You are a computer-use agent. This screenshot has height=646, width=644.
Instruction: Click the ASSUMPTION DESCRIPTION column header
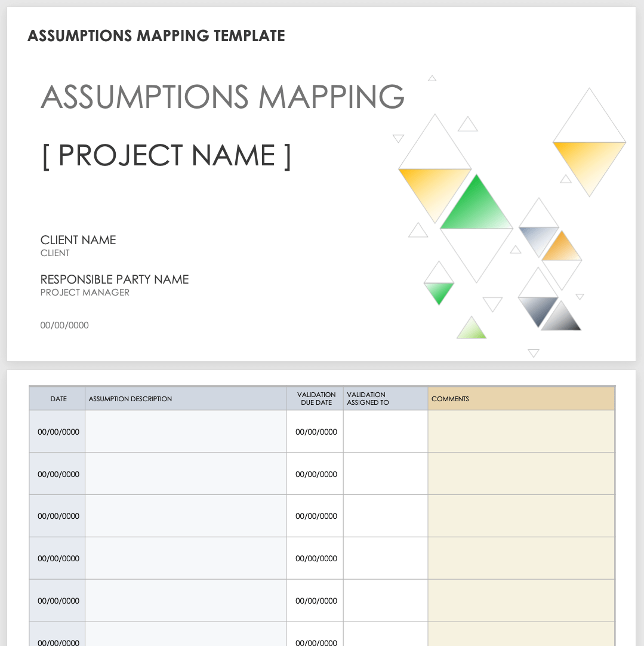130,399
